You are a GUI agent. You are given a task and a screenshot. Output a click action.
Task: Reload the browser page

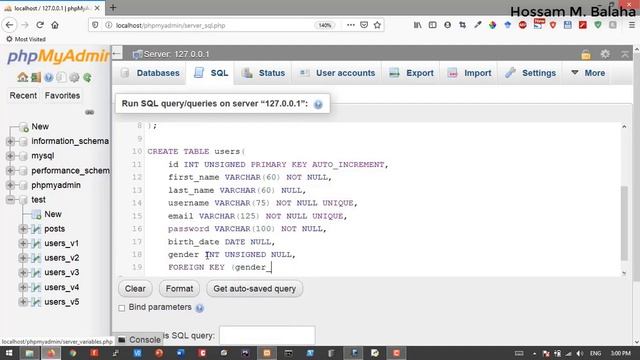tap(40, 25)
